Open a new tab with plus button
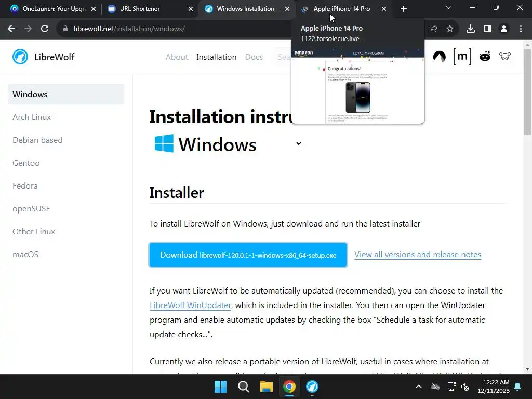 (403, 9)
